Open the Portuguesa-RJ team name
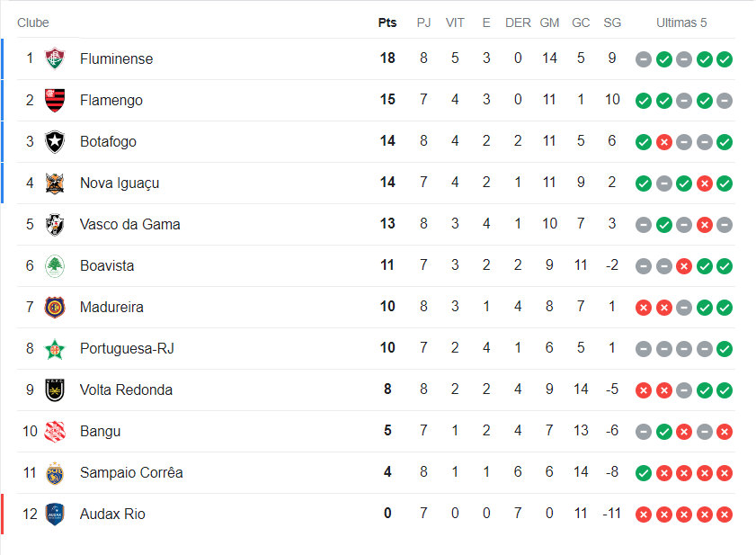This screenshot has height=555, width=756. 127,348
